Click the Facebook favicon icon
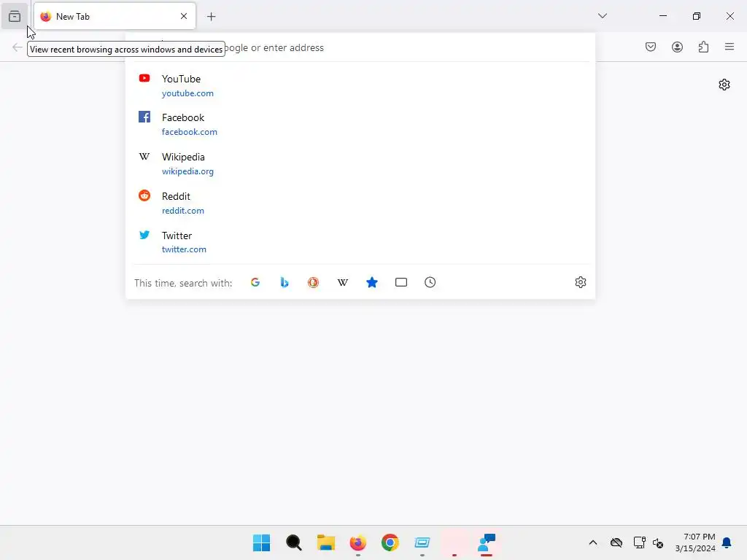This screenshot has height=560, width=747. pos(144,117)
